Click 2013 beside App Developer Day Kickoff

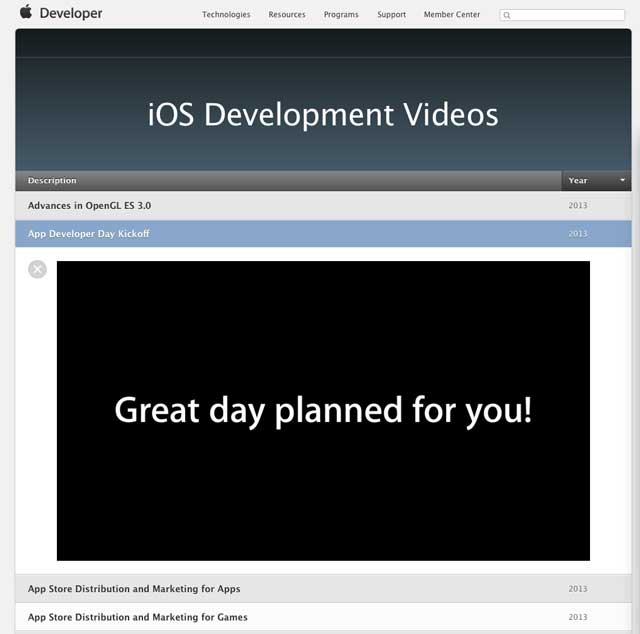(578, 234)
